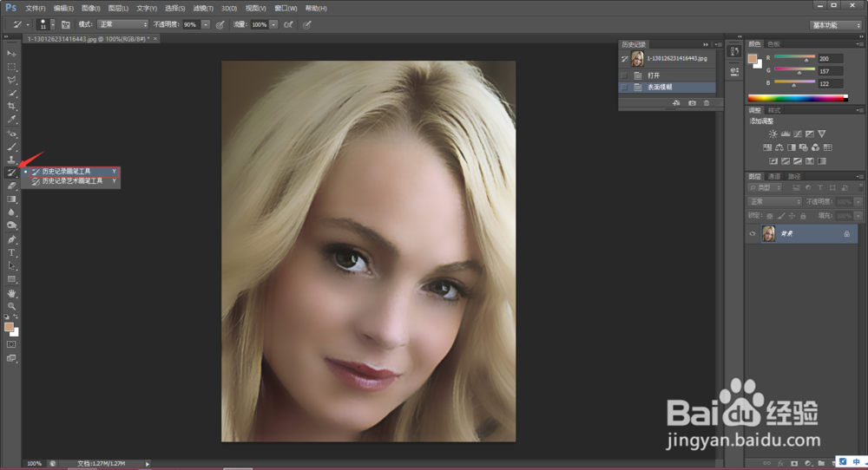Select the Zoom tool
Screen dimensions: 868x470
click(11, 306)
